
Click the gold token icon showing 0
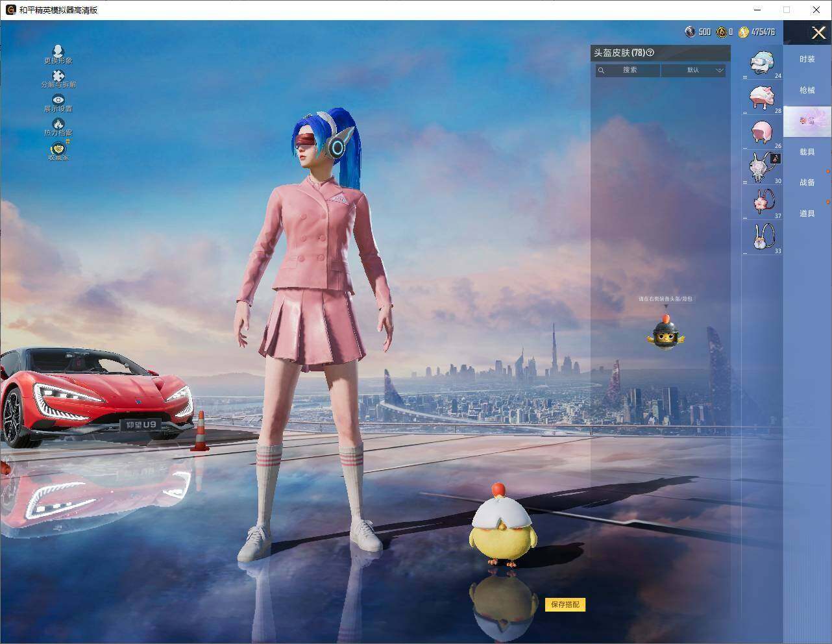coord(721,32)
